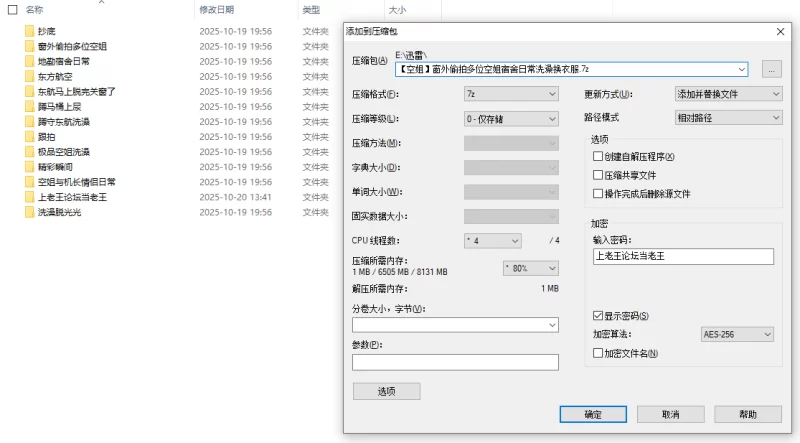Open the 压缩格式 7z dropdown
800x443 pixels.
[x=511, y=94]
